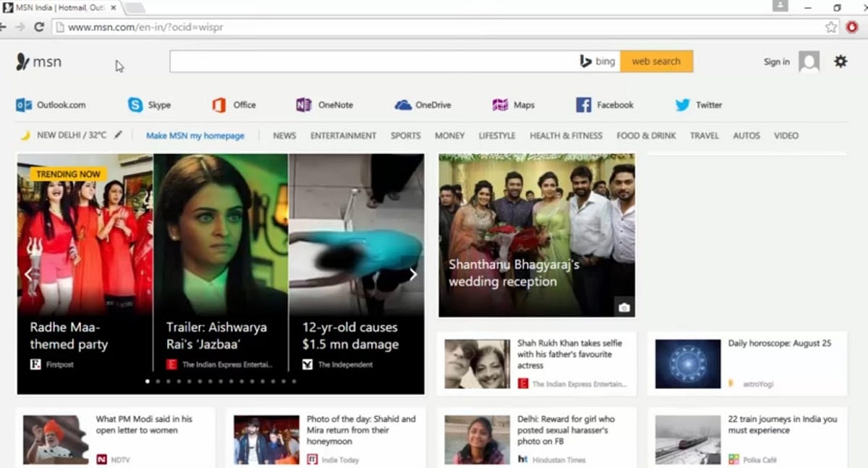Click the browser address bar
This screenshot has width=868, height=468.
[x=445, y=27]
